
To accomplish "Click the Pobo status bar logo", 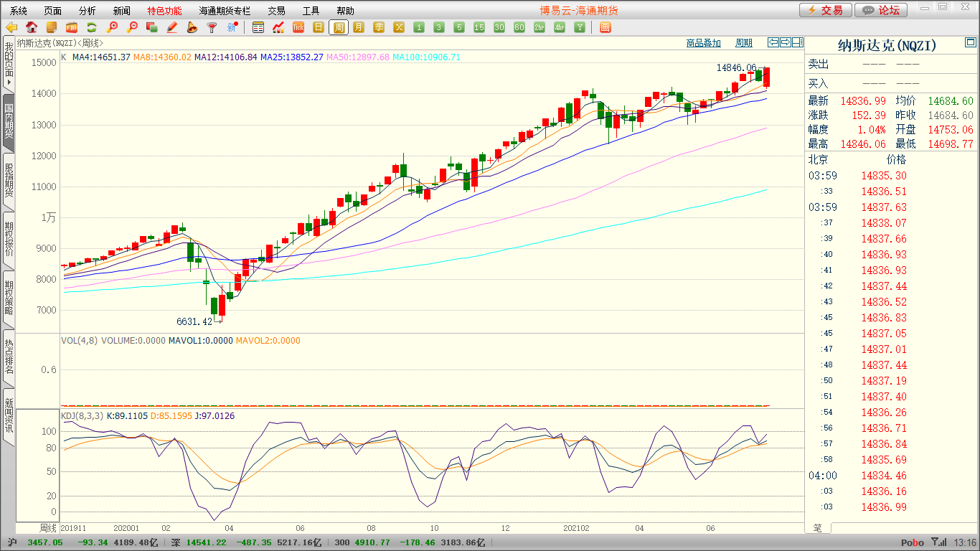I will (x=912, y=542).
